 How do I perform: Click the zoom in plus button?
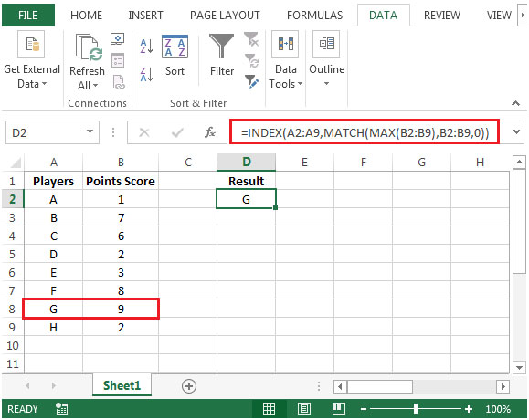click(x=469, y=409)
